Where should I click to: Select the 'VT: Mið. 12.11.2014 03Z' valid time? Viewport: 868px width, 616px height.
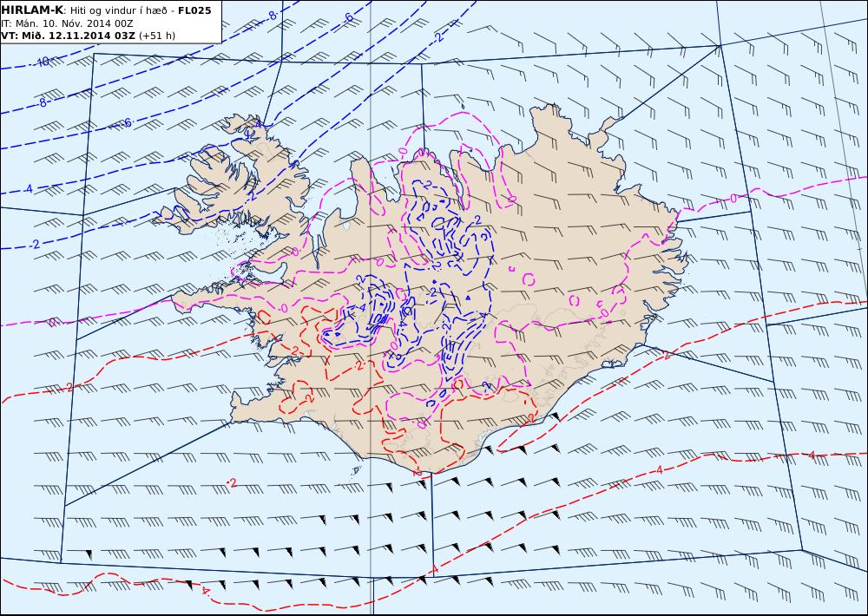(68, 36)
